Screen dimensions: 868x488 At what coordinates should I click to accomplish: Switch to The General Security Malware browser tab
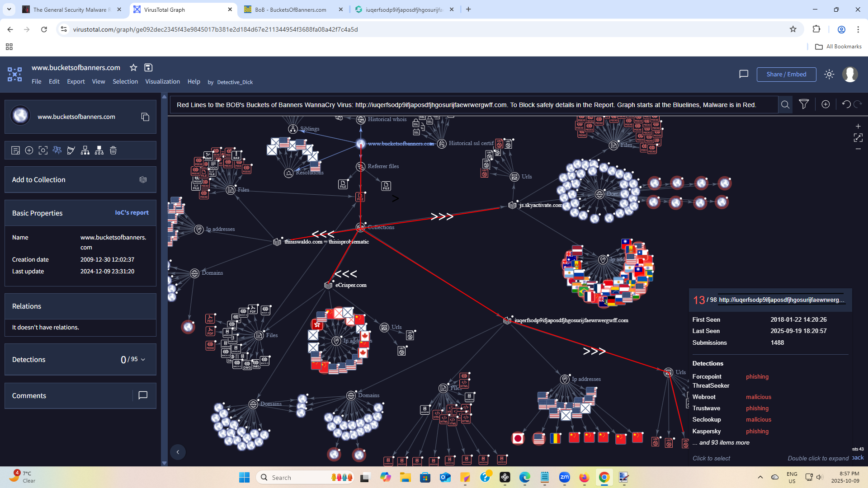pyautogui.click(x=72, y=9)
